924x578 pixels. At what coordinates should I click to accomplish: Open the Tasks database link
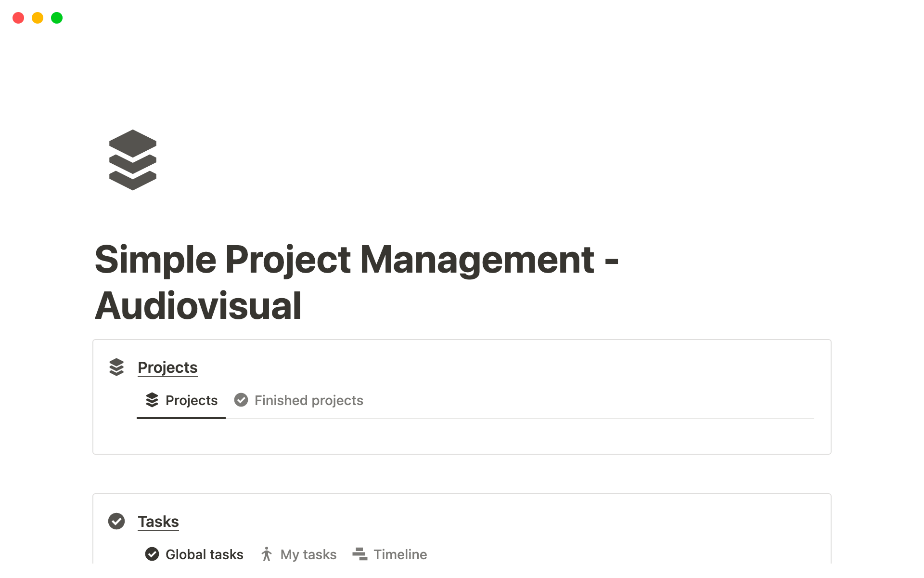(x=158, y=522)
